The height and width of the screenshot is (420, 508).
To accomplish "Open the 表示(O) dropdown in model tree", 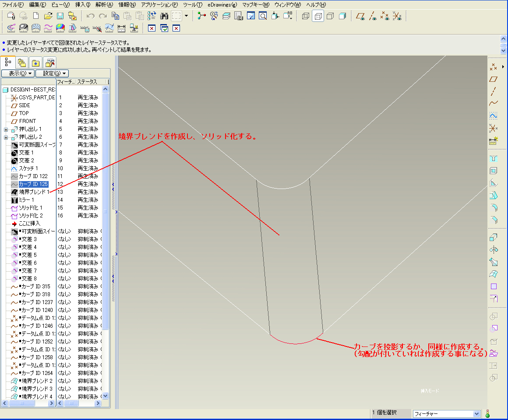I will pos(18,73).
